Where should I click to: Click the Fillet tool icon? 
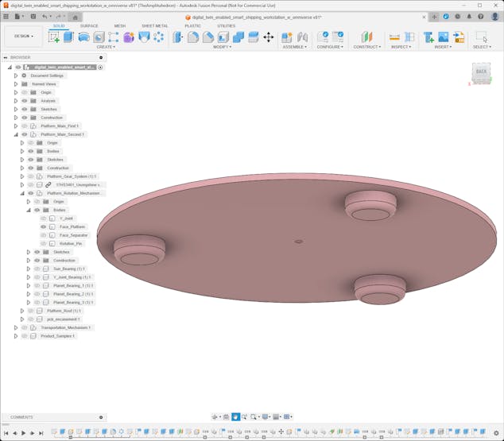(193, 37)
